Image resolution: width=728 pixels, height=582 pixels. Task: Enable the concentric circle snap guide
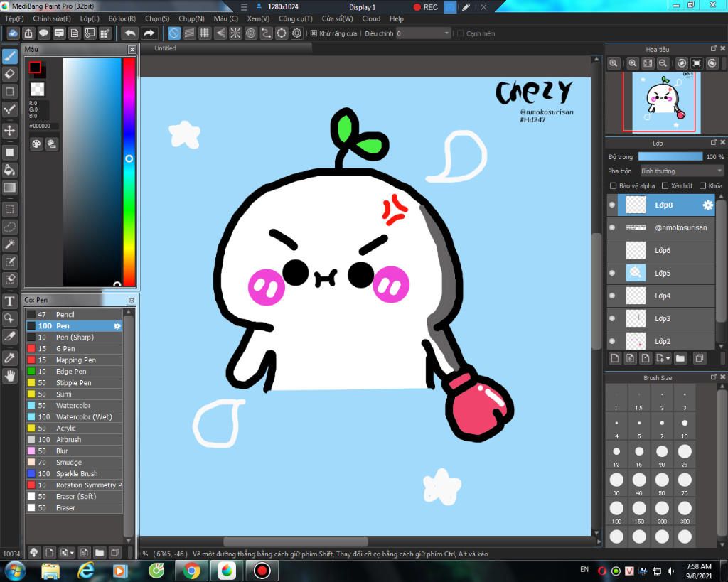click(x=251, y=33)
